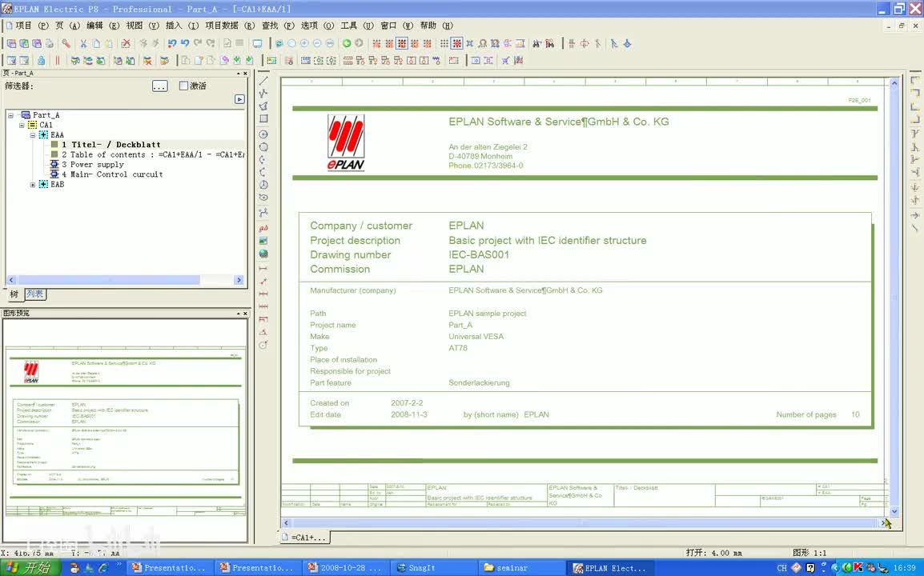The image size is (924, 576).
Task: Select the Spline curve tool
Action: tap(263, 212)
